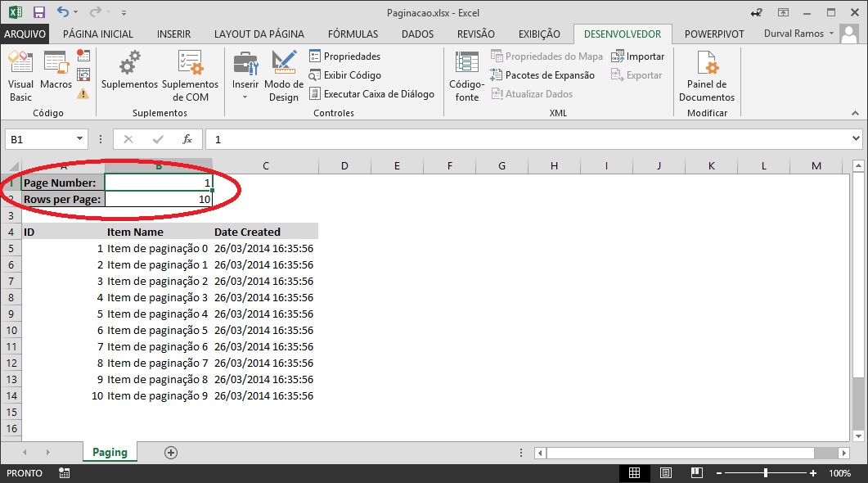This screenshot has height=483, width=868.
Task: Switch to Page Layout view
Action: point(665,473)
